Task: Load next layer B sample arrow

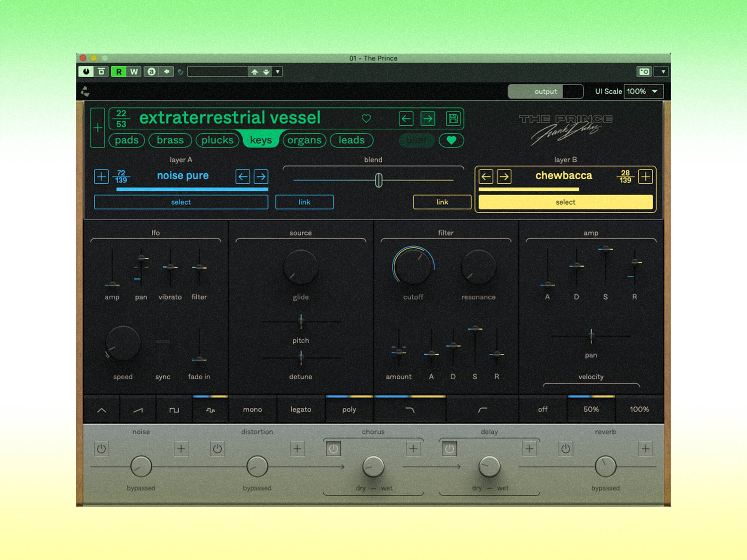Action: [504, 176]
